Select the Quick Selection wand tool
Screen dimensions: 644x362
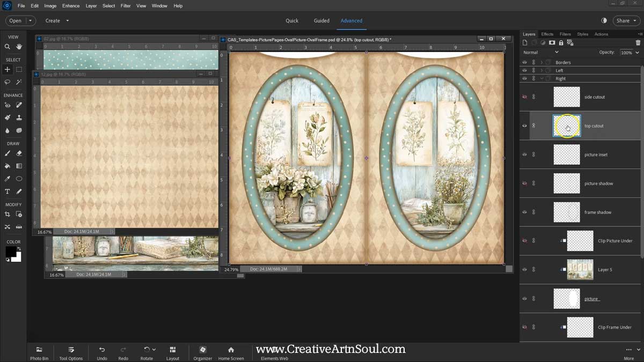click(19, 82)
